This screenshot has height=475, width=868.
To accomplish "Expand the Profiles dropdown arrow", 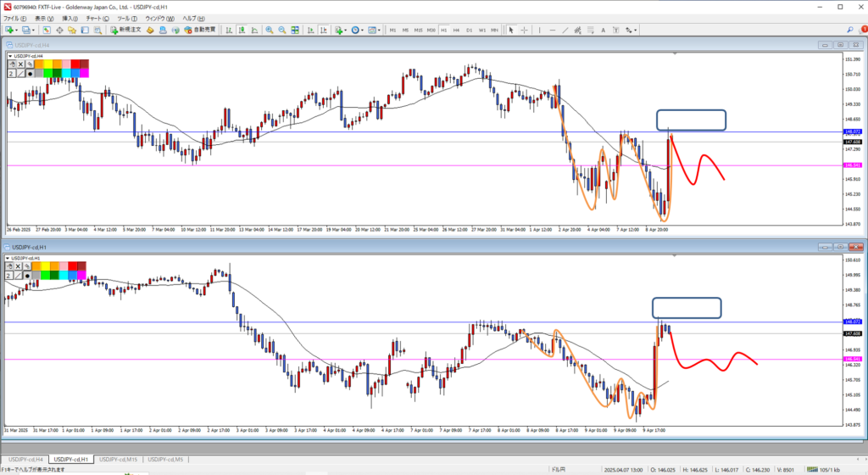I will pyautogui.click(x=33, y=30).
